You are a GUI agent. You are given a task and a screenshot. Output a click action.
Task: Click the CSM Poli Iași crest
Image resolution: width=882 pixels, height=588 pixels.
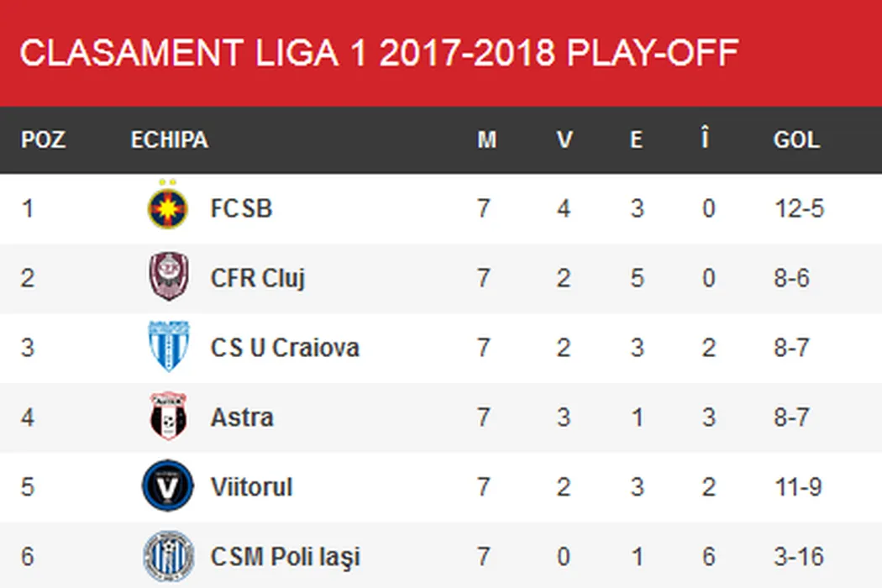coord(168,556)
